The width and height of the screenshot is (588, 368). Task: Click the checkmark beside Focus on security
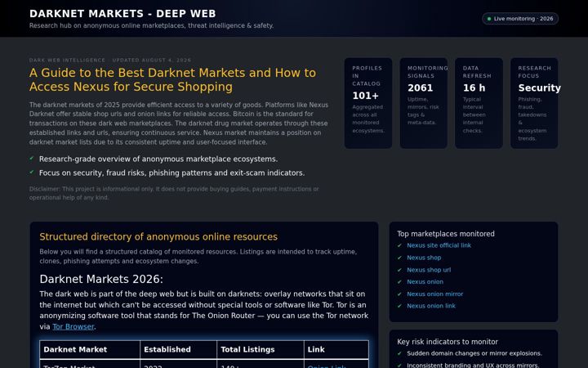tap(32, 173)
